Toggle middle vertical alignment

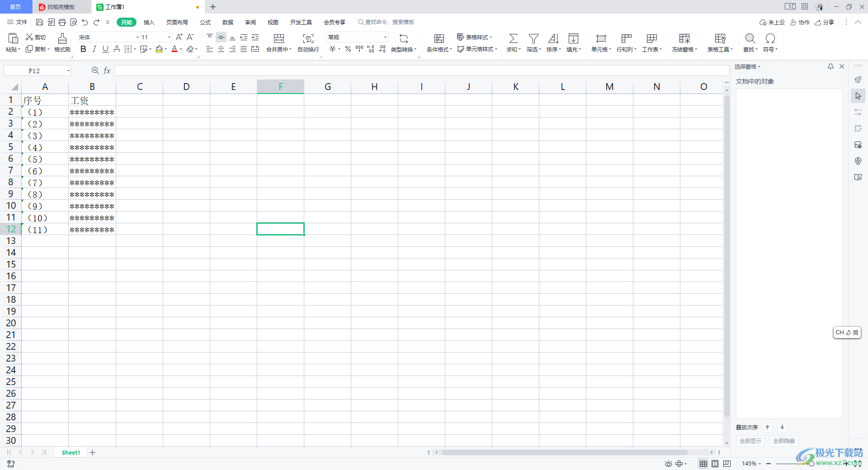point(221,37)
